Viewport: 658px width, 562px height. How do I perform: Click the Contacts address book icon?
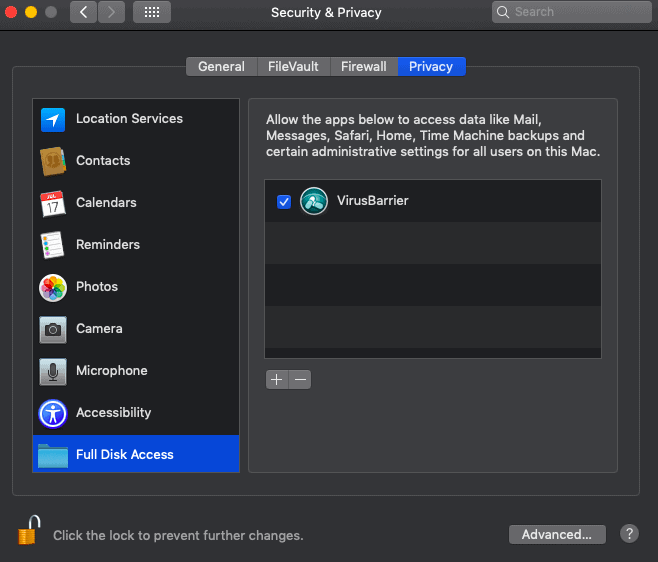(53, 161)
